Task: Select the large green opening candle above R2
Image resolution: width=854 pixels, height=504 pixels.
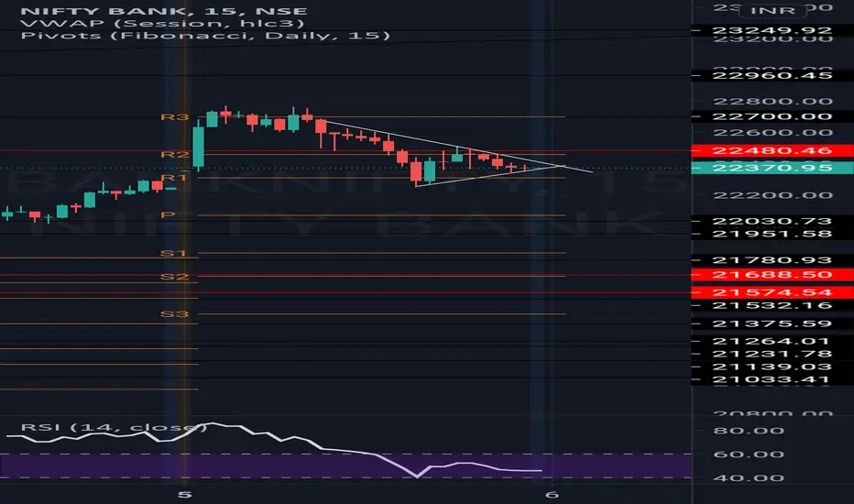Action: [198, 146]
